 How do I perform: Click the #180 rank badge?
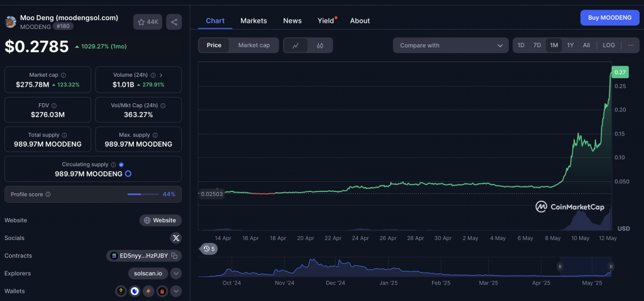pyautogui.click(x=63, y=26)
